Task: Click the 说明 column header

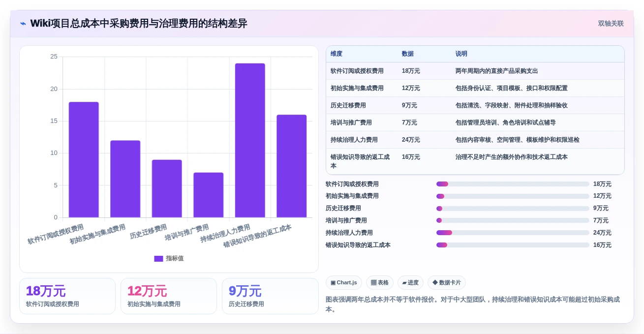Action: pos(461,54)
